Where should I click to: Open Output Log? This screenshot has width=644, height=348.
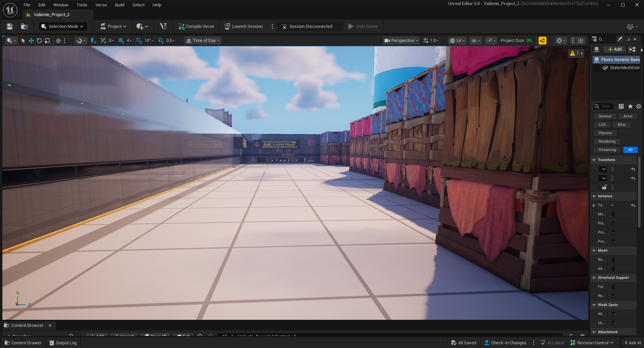[63, 343]
